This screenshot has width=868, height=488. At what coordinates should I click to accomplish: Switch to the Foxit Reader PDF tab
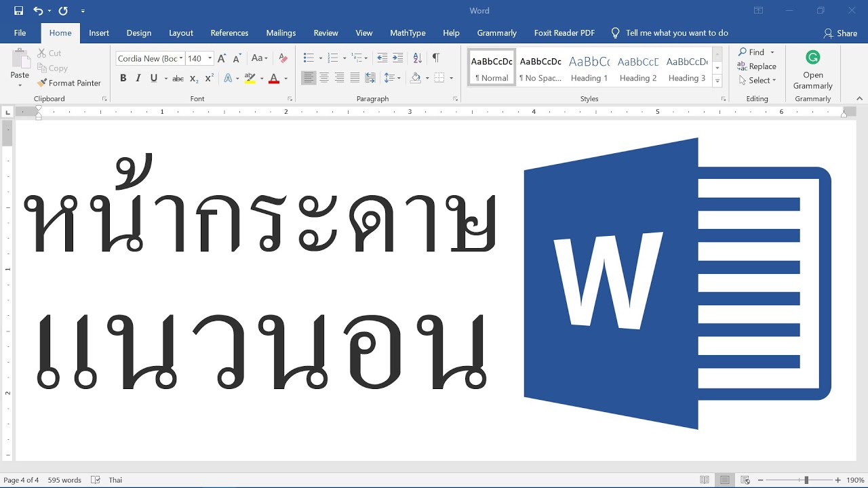[x=564, y=33]
